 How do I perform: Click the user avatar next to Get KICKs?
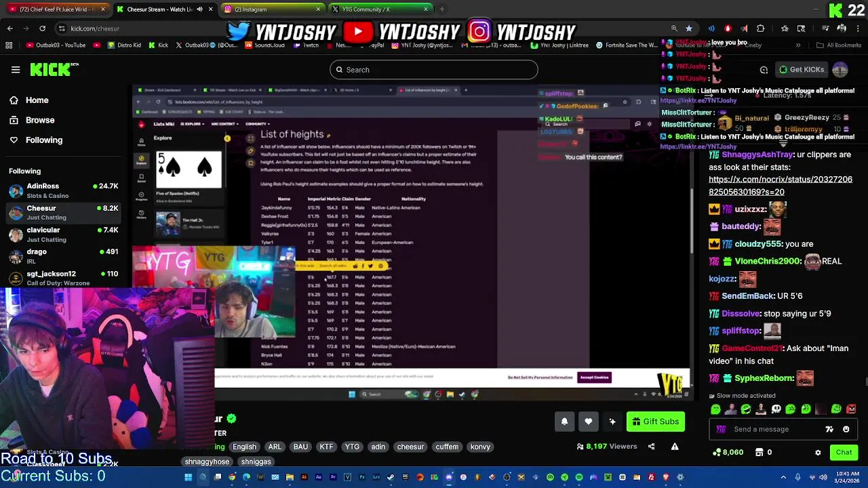tap(840, 70)
